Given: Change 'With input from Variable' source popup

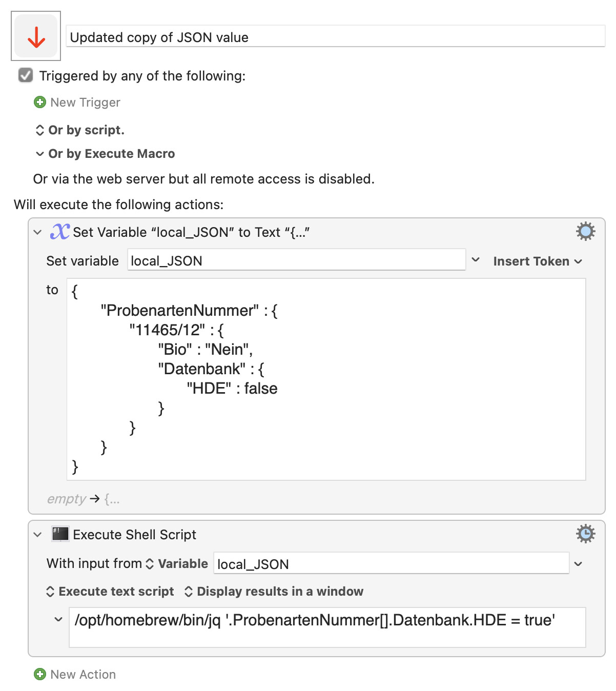Looking at the screenshot, I should 177,564.
